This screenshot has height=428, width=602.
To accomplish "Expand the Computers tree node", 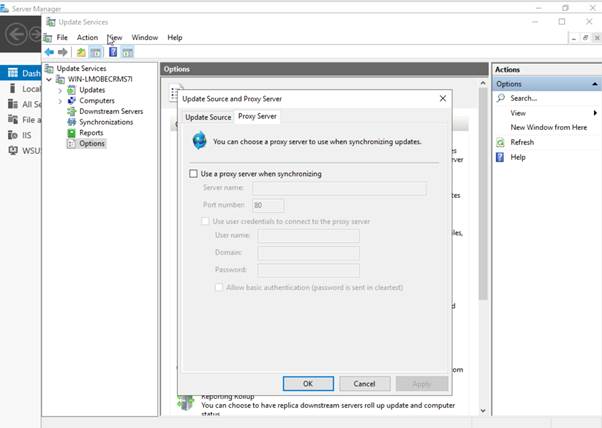I will pyautogui.click(x=60, y=101).
